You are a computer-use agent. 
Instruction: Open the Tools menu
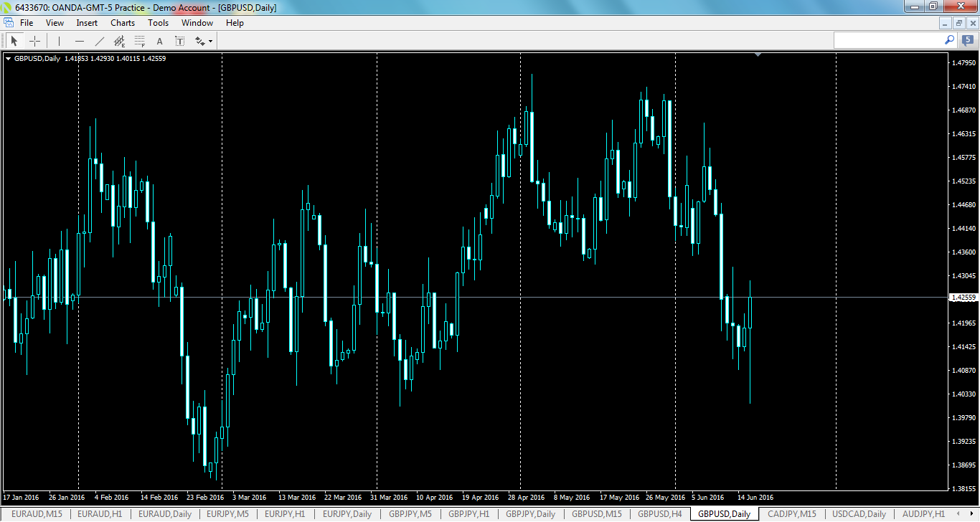158,22
